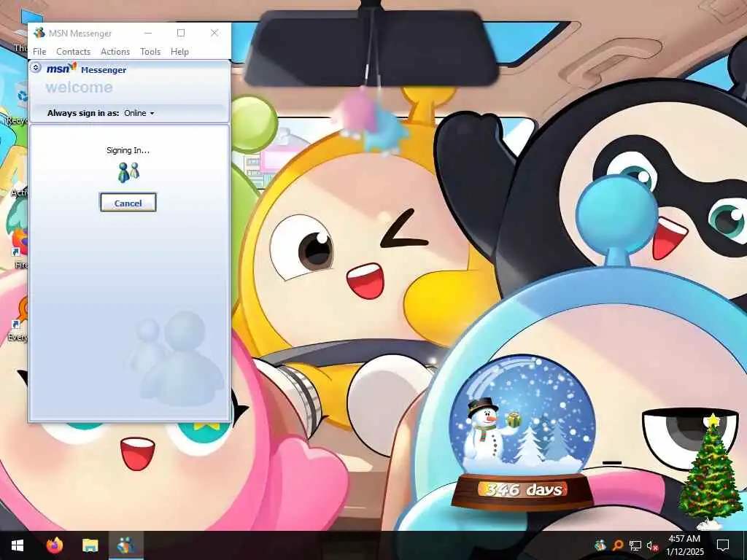Open File Explorer from the taskbar
The height and width of the screenshot is (560, 747).
tap(90, 545)
